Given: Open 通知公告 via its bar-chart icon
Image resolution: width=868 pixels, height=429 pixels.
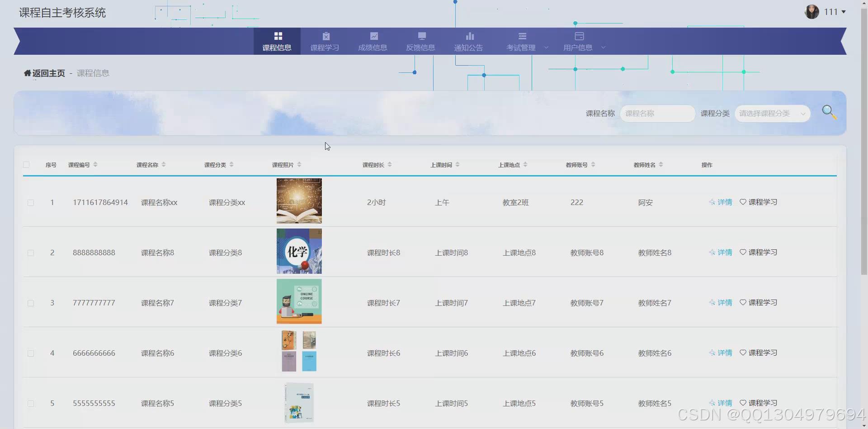Looking at the screenshot, I should pos(469,35).
